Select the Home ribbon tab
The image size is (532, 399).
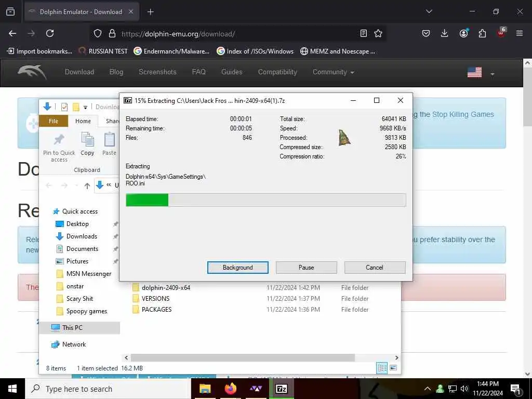[83, 121]
